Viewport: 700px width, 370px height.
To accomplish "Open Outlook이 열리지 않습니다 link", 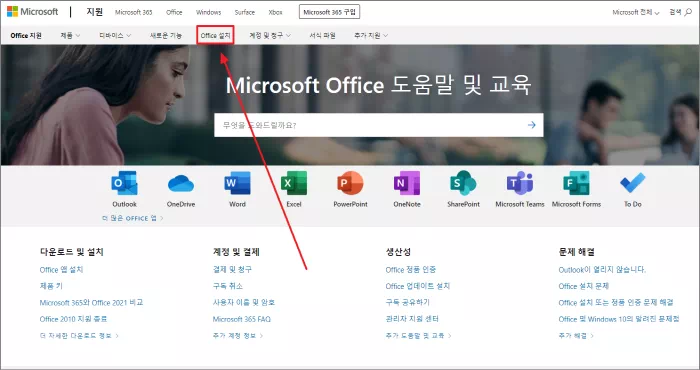I will coord(602,270).
